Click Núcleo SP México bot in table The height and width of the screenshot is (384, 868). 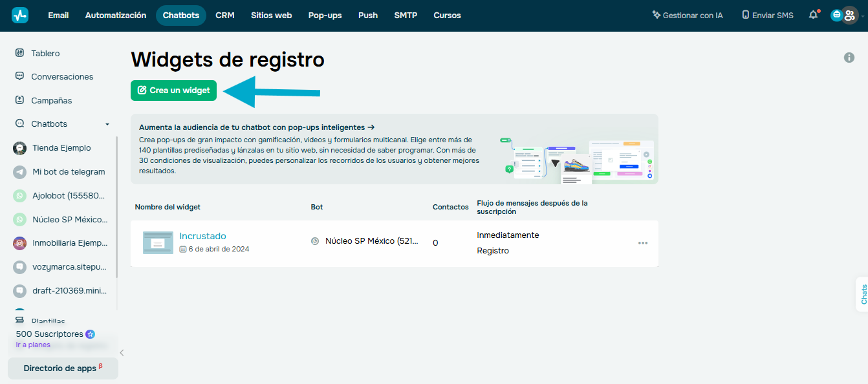pos(372,241)
